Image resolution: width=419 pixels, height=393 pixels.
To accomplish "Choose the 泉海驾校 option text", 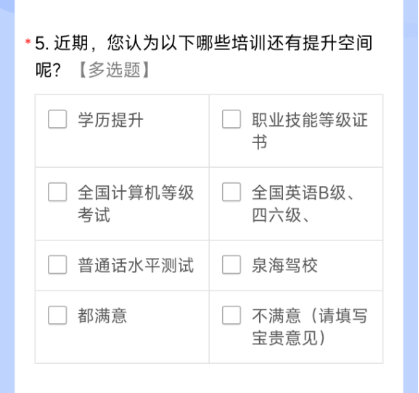I will (x=285, y=265).
